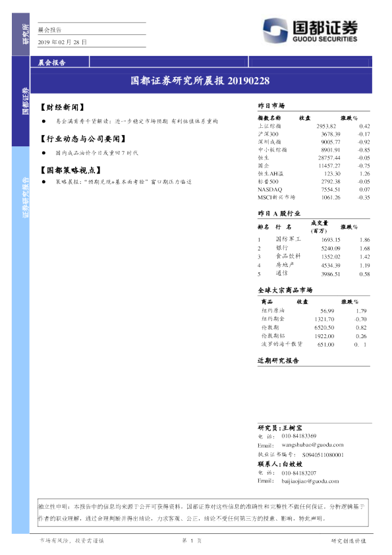This screenshot has height=555, width=392.
Task: Select the report title 国都证券研究所晨报 20190228
Action: (200, 80)
